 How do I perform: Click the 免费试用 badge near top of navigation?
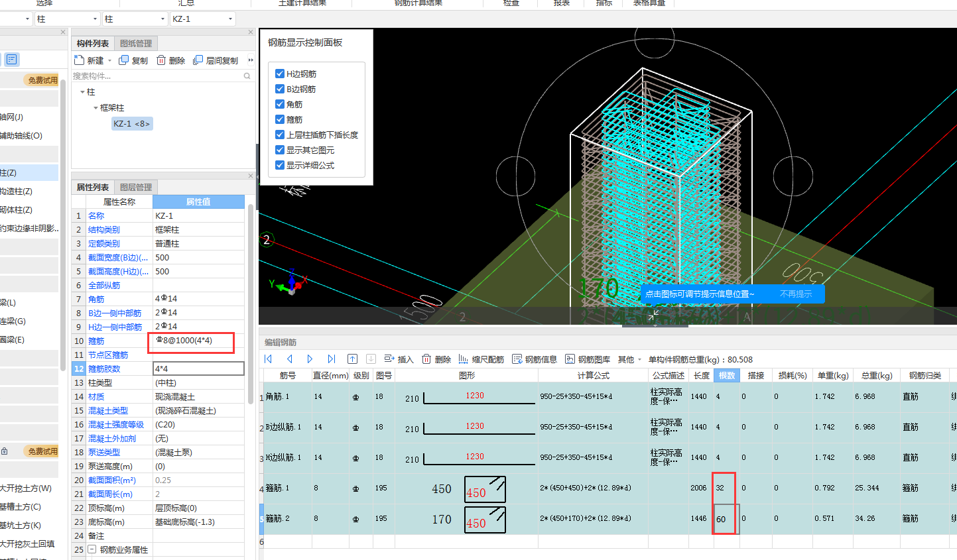point(42,80)
